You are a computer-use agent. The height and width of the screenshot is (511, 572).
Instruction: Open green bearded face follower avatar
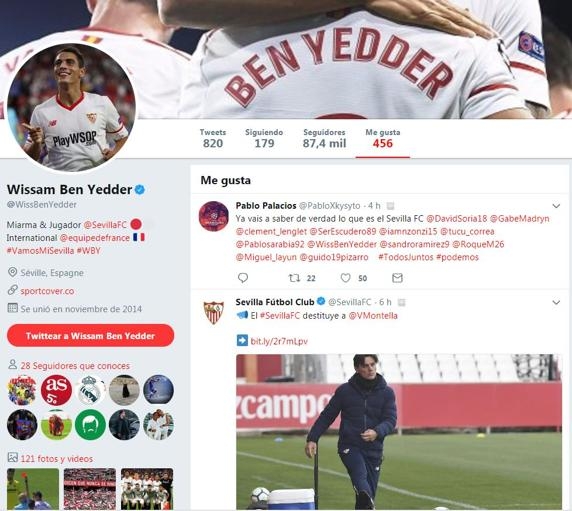pos(90,424)
